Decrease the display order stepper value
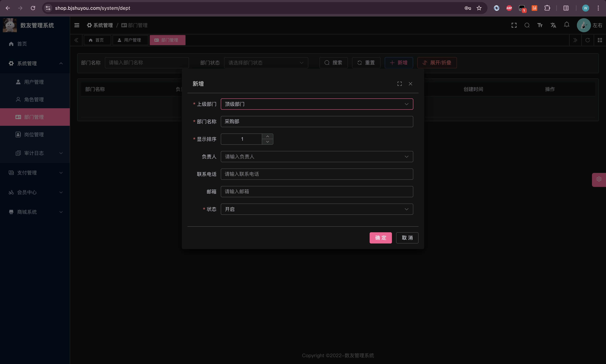606x364 pixels. coord(267,142)
